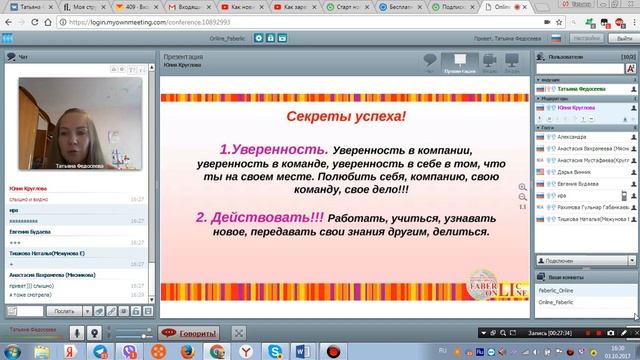Zoom out the presentation slide
Viewport: 640px width, 360px height.
tap(522, 197)
